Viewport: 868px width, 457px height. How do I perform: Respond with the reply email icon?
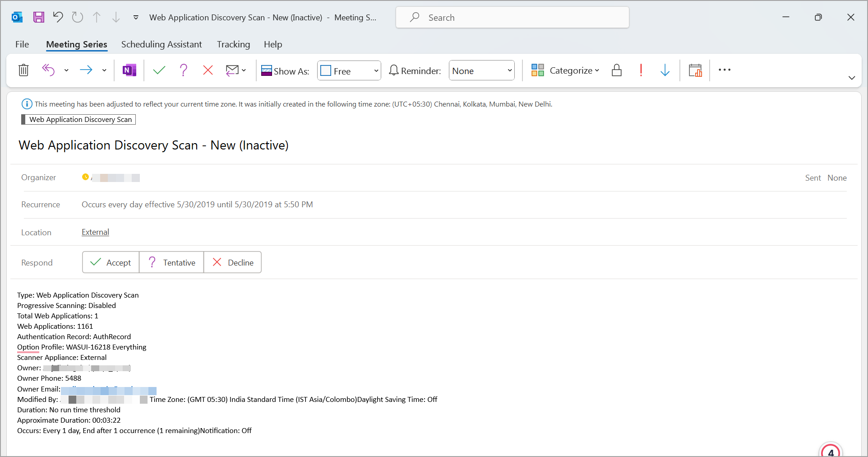[233, 70]
